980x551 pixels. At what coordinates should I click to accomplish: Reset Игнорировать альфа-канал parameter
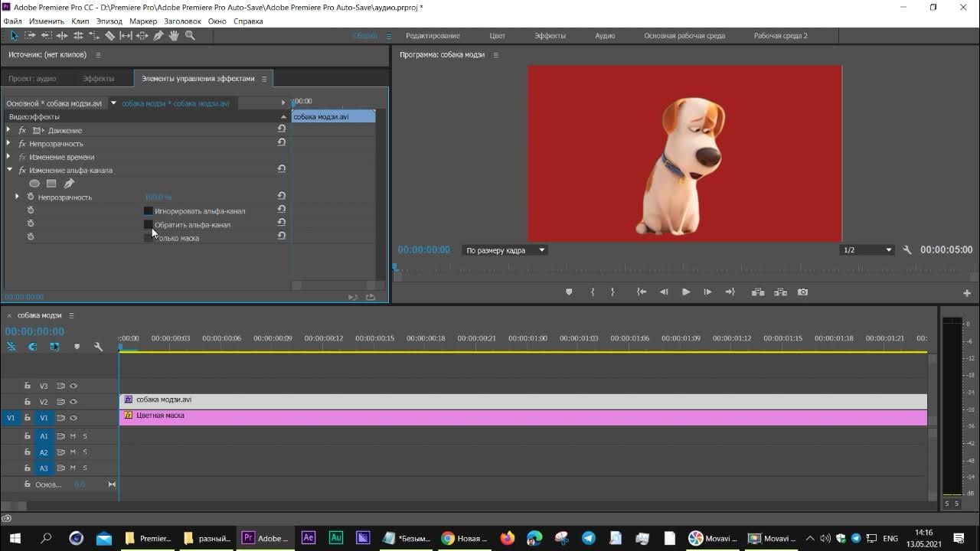click(x=282, y=210)
